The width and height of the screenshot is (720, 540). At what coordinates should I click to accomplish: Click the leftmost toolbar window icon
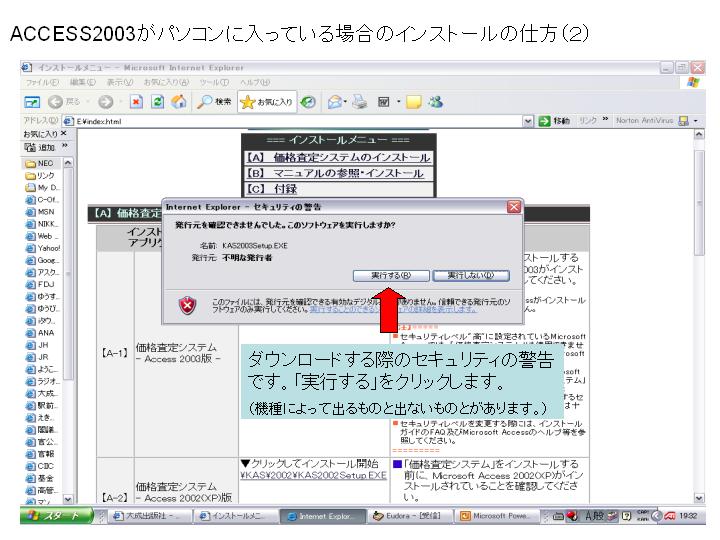32,102
